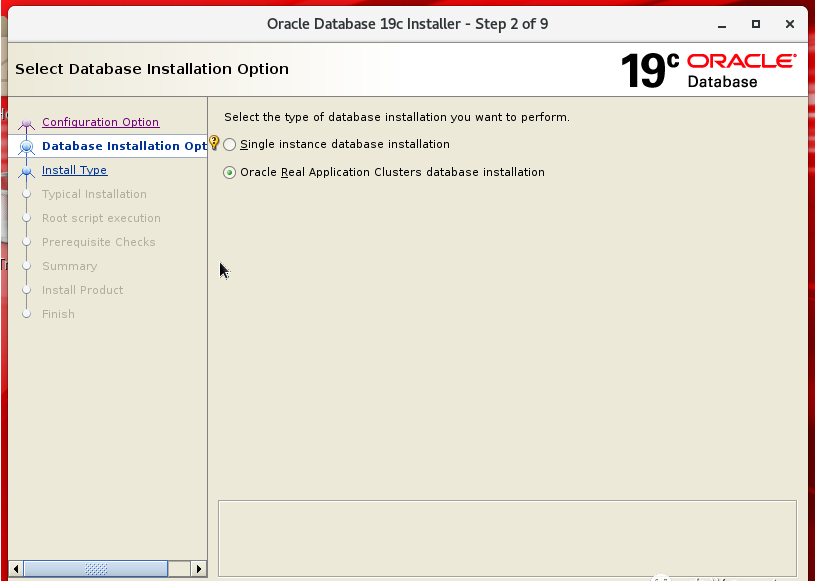Open the Configuration Option step link
This screenshot has height=581, width=816.
click(100, 122)
